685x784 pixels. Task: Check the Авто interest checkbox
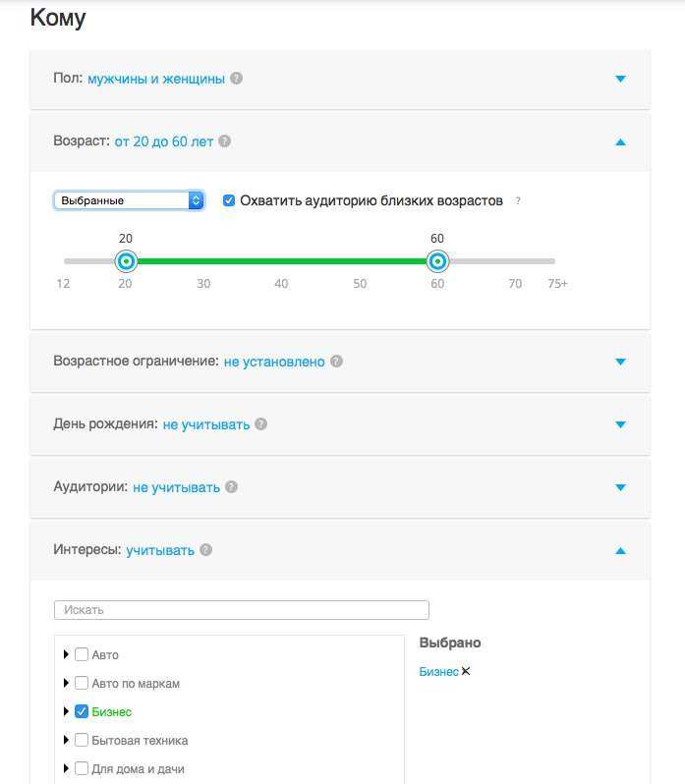82,654
